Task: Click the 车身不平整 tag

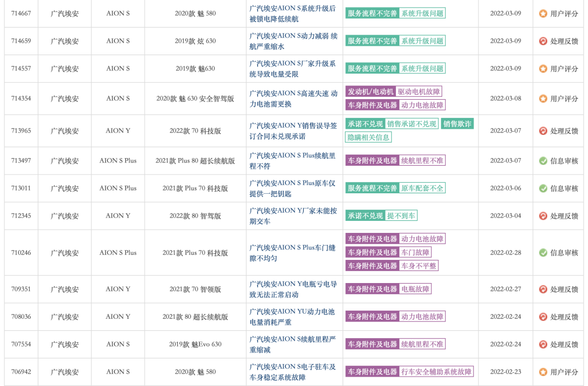Action: pyautogui.click(x=419, y=266)
